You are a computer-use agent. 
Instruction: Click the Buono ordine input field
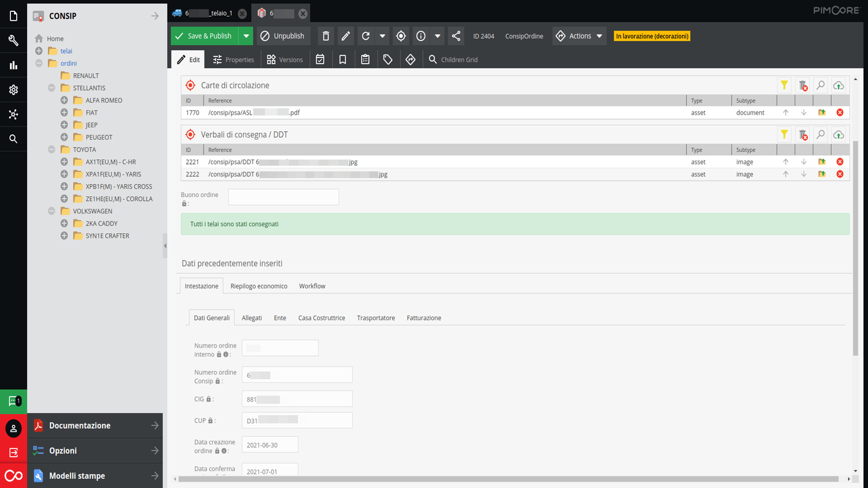[x=284, y=197]
